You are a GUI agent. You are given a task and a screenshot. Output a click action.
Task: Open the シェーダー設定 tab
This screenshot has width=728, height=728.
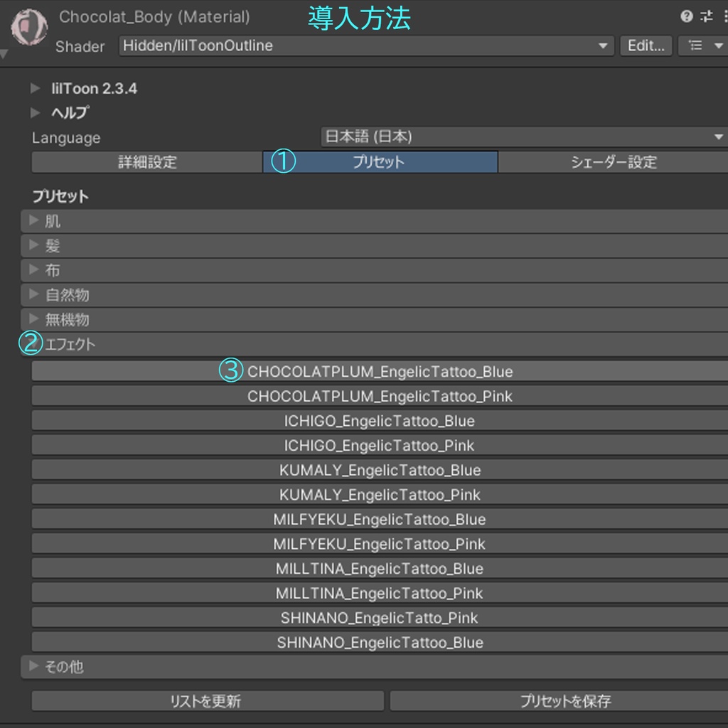(x=614, y=162)
